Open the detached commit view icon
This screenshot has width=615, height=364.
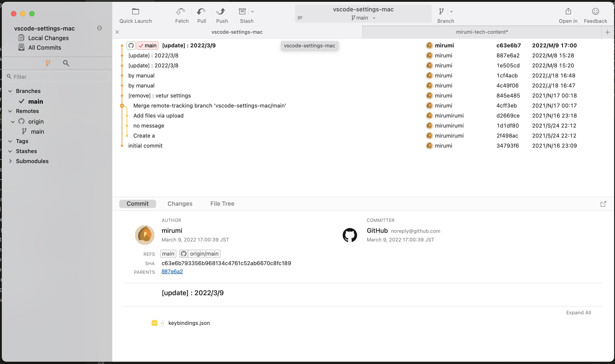pyautogui.click(x=603, y=204)
